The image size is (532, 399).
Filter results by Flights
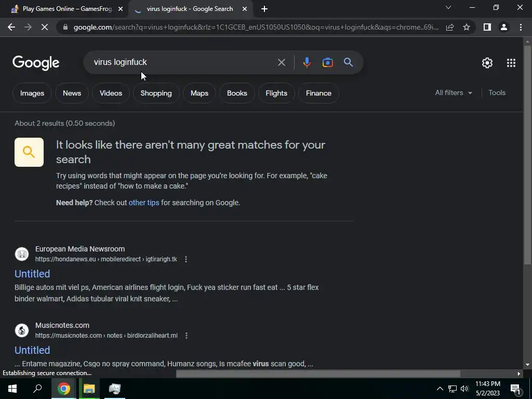tap(276, 93)
